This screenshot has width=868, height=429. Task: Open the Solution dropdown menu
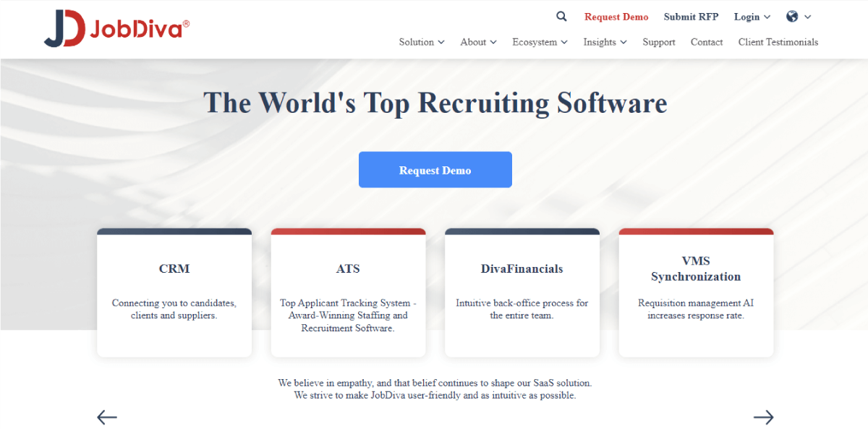click(421, 42)
